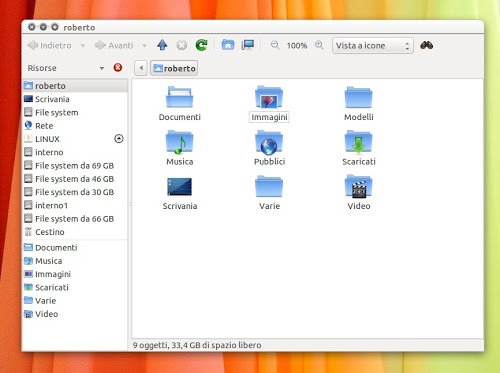Viewport: 500px width, 373px height.
Task: Click the stop loading icon
Action: (x=182, y=45)
